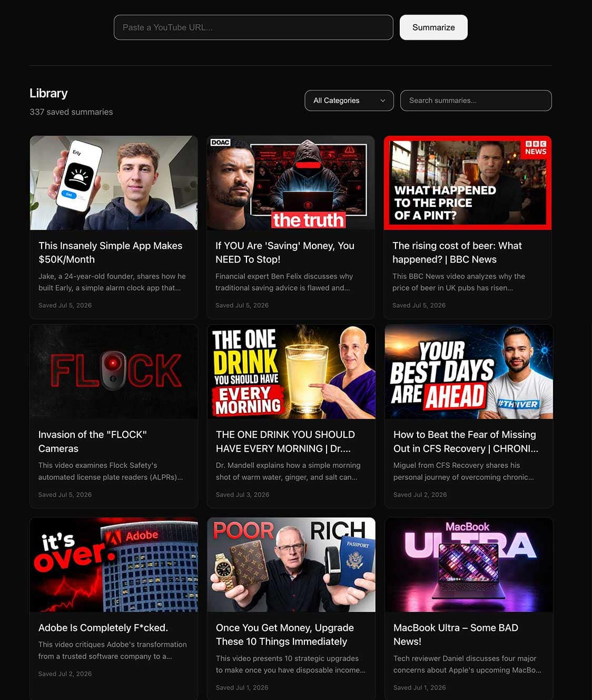The width and height of the screenshot is (592, 700).
Task: Click title 'MacBook Ultra – Some BAD News!'
Action: [x=456, y=635]
